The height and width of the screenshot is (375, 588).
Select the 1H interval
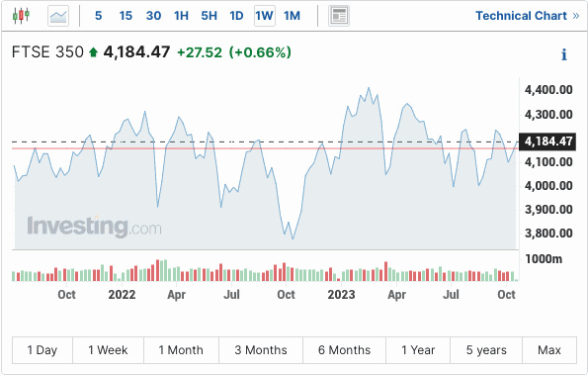tap(181, 16)
